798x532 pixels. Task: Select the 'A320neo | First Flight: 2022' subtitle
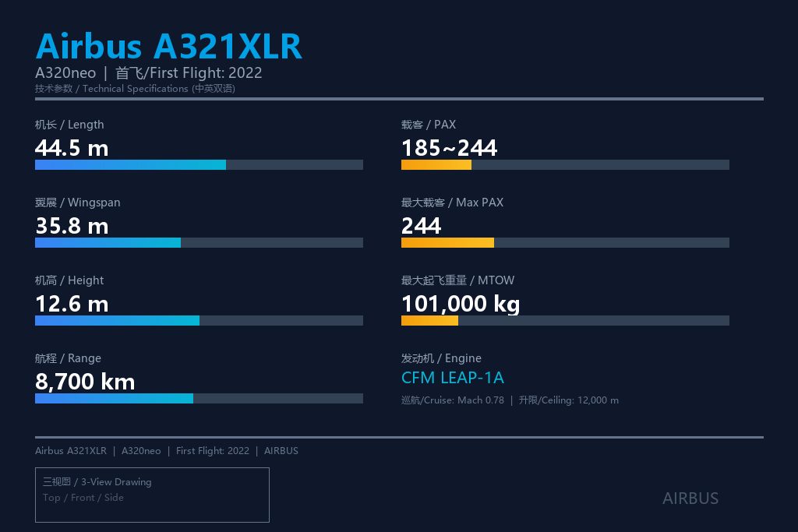[149, 73]
